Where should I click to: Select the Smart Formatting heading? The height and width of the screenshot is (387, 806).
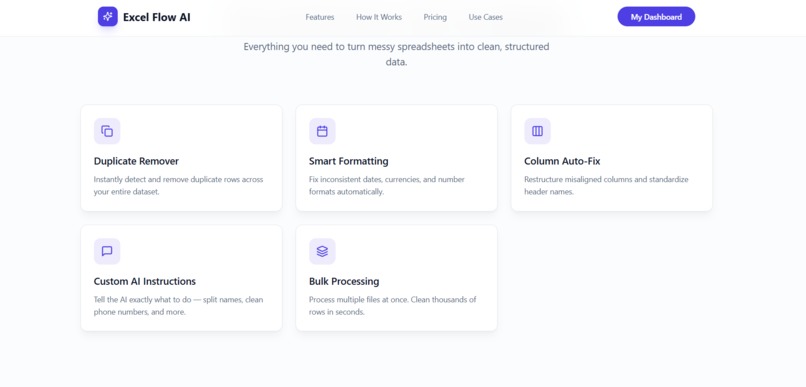(349, 161)
